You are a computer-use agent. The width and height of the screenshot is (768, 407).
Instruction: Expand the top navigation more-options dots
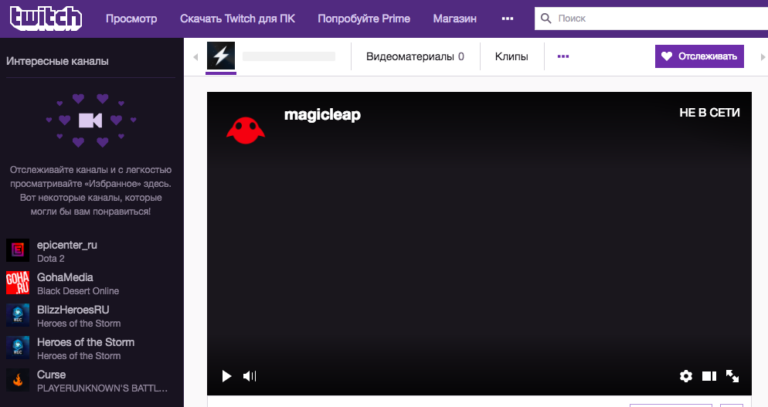point(507,19)
